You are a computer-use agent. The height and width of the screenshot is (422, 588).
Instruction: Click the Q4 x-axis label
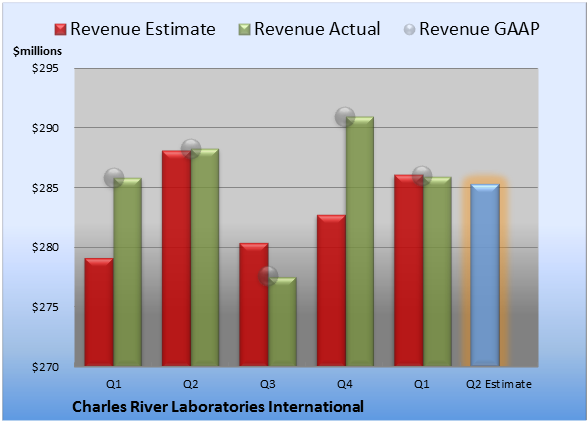[x=345, y=384]
